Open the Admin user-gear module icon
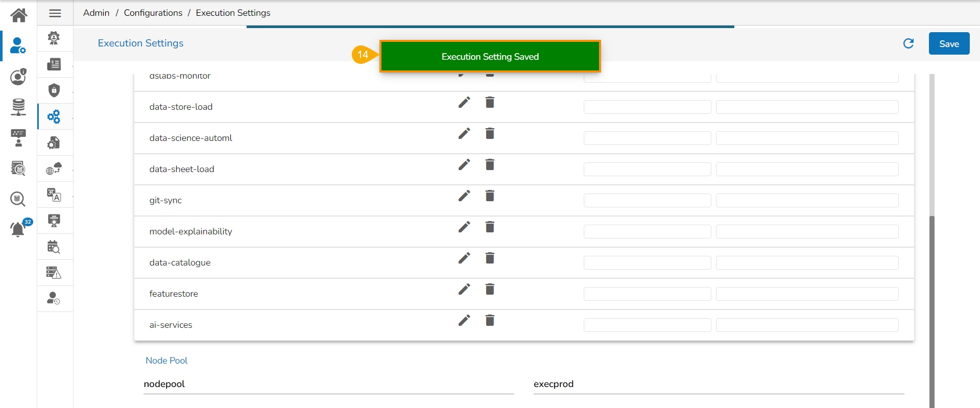980x408 pixels. click(x=18, y=45)
